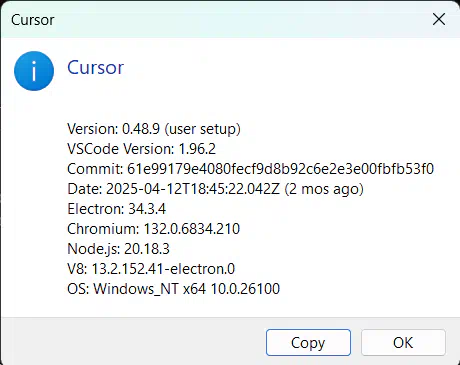The image size is (460, 365).
Task: Click the OK button
Action: [403, 342]
